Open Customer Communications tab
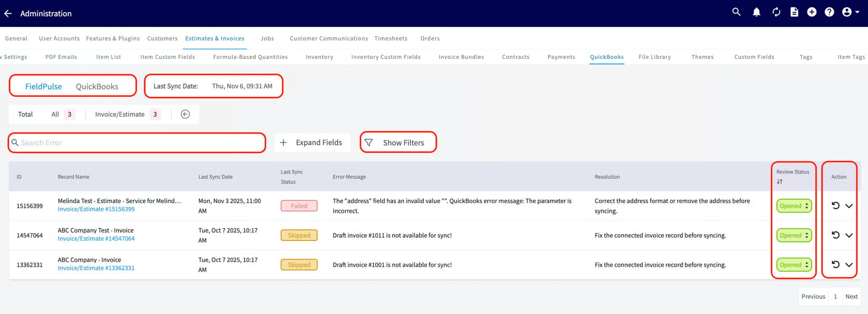868x314 pixels. [329, 38]
